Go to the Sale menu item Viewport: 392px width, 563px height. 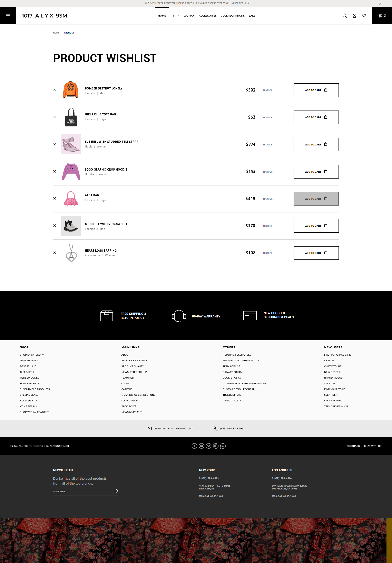coord(252,16)
